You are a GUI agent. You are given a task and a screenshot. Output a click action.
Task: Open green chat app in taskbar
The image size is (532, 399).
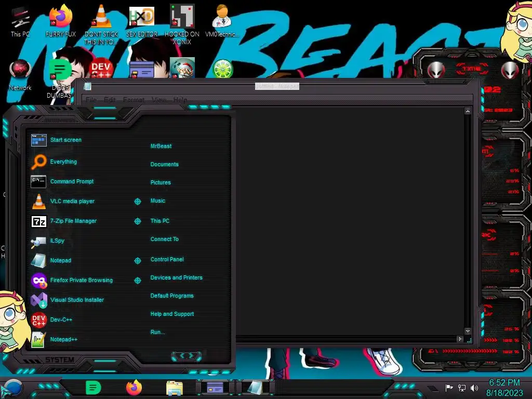pyautogui.click(x=94, y=388)
